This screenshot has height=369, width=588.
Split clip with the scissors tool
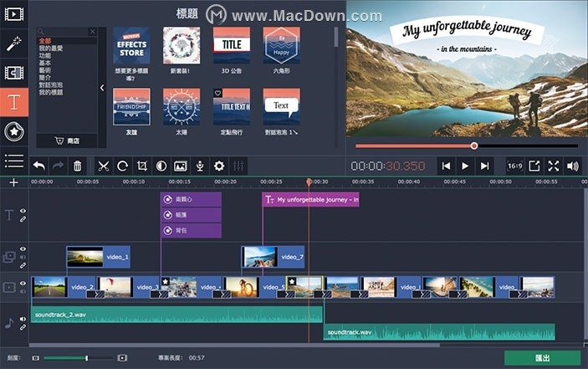[103, 166]
